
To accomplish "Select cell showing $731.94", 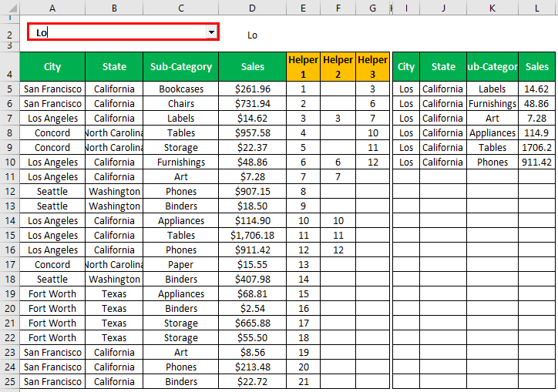I will 252,103.
